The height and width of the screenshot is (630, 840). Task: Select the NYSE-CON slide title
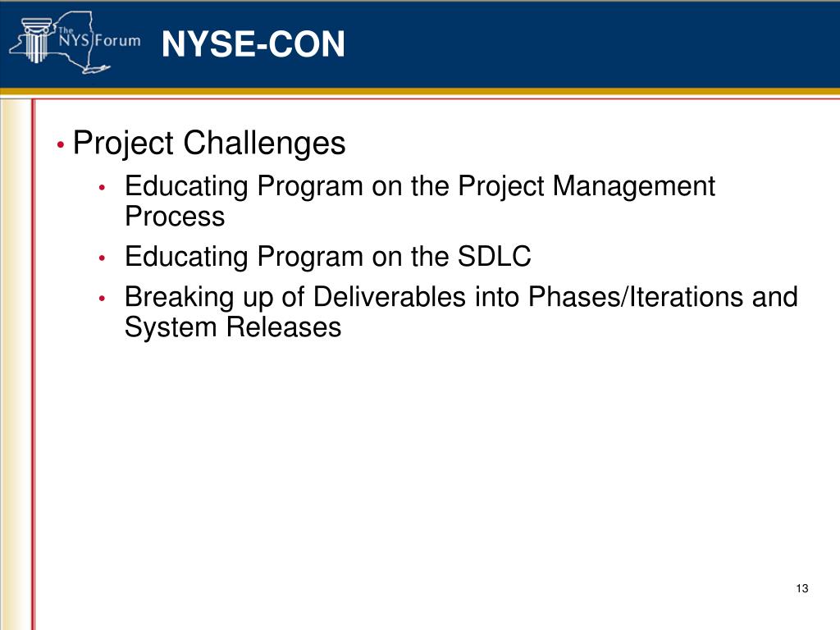pos(253,43)
